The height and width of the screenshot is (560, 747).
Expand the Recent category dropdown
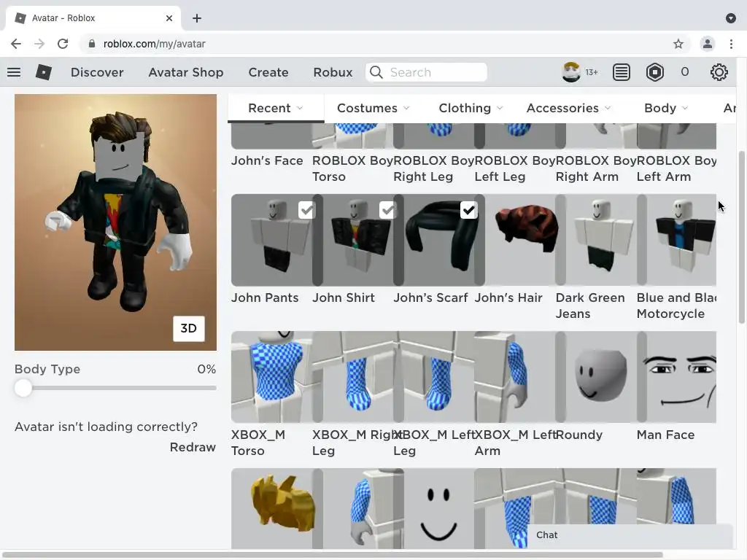pos(276,108)
